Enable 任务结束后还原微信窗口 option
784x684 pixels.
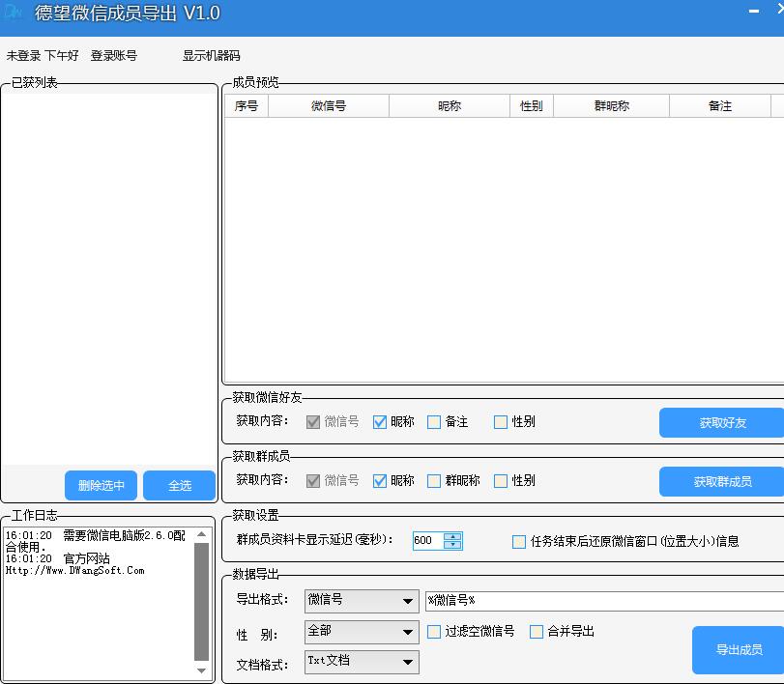(x=518, y=542)
